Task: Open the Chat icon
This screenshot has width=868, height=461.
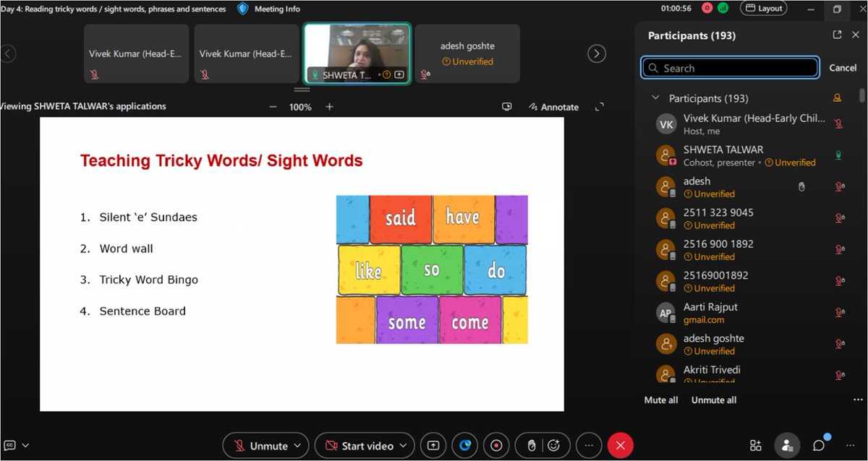Action: coord(819,446)
